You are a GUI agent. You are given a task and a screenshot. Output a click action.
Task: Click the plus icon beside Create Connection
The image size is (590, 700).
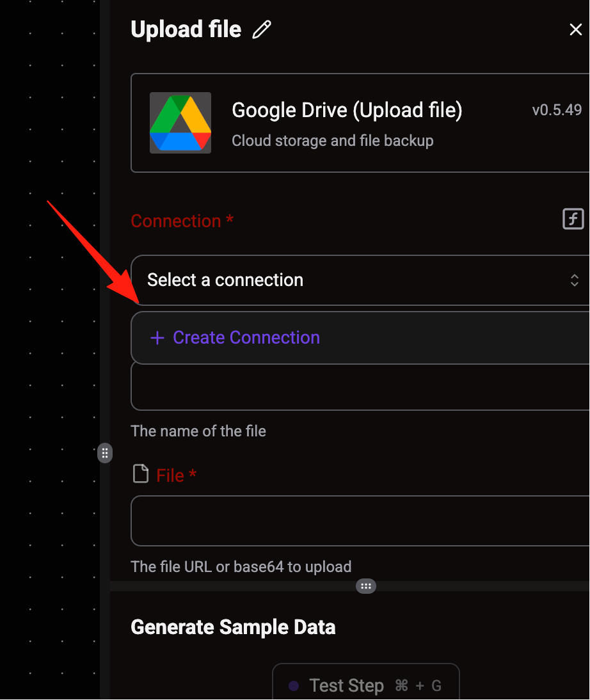(x=157, y=338)
